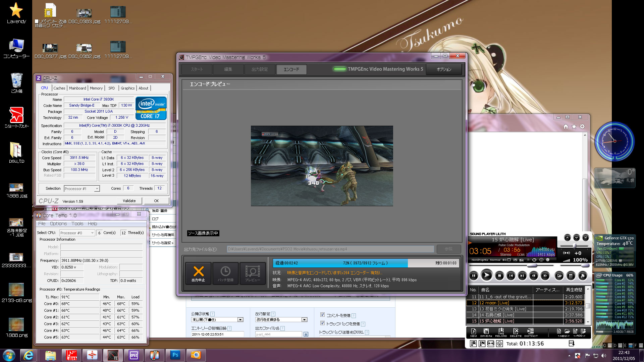The width and height of the screenshot is (644, 362).
Task: Toggle the playlist view icon in Lilith
Action: tap(571, 276)
